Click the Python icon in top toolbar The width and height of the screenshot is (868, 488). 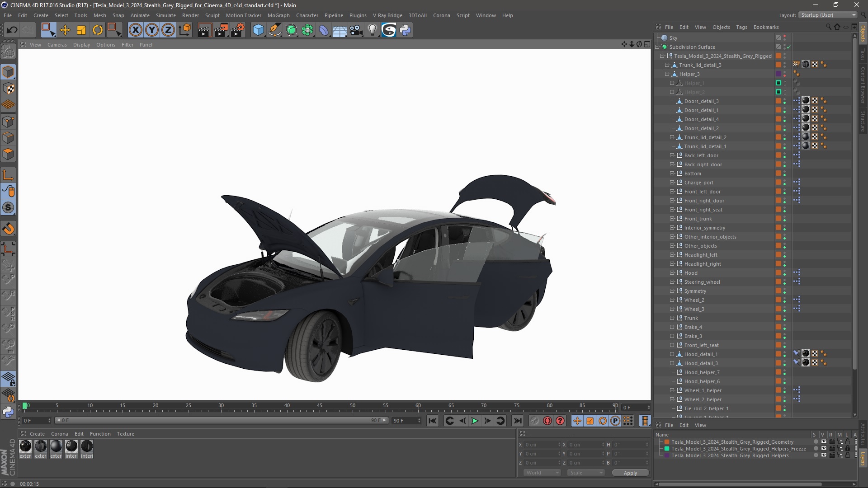405,30
